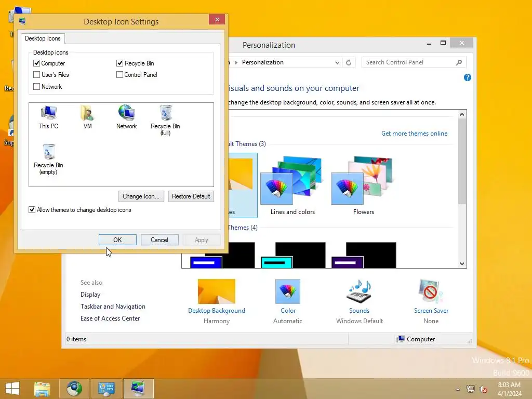
Task: Open the Windows Start button
Action: point(12,389)
